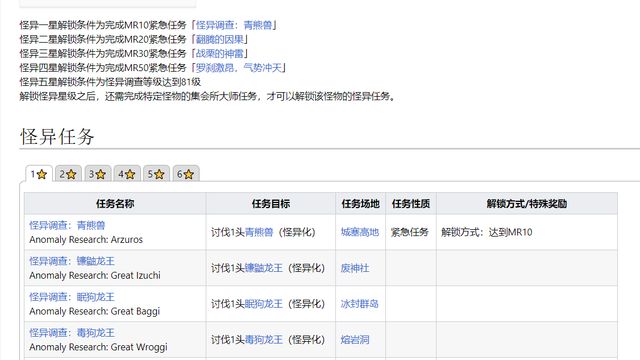640x360 pixels.
Task: Click the 任务场地 column header
Action: (x=360, y=204)
